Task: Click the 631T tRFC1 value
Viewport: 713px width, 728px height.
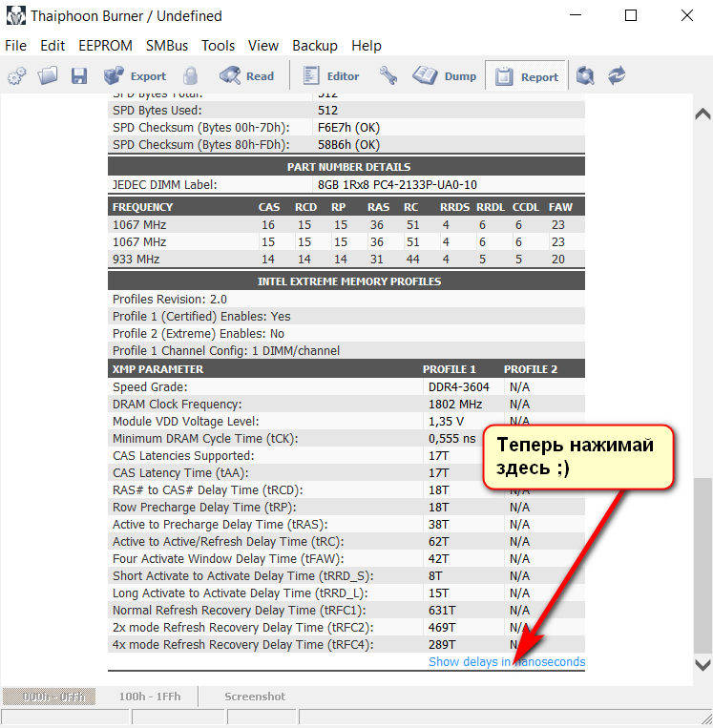Action: coord(442,610)
